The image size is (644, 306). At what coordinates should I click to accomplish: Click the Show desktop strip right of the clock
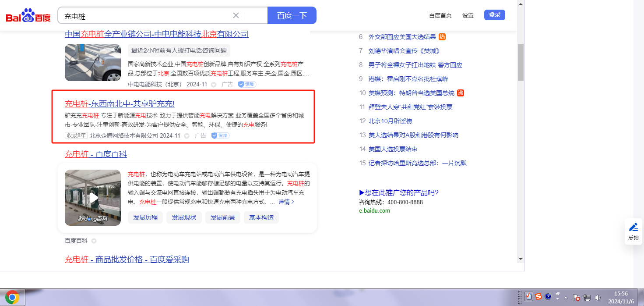(x=641, y=298)
